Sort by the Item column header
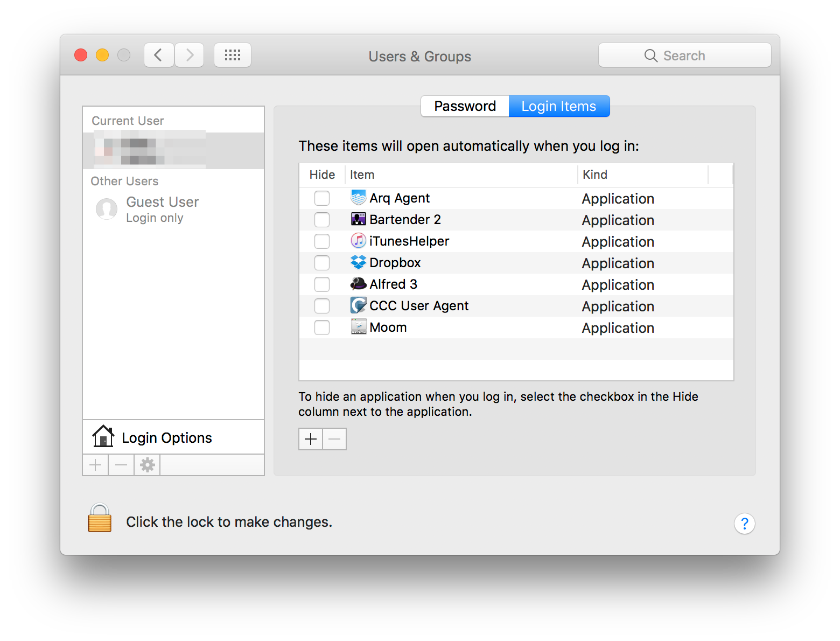The height and width of the screenshot is (641, 840). pyautogui.click(x=461, y=175)
